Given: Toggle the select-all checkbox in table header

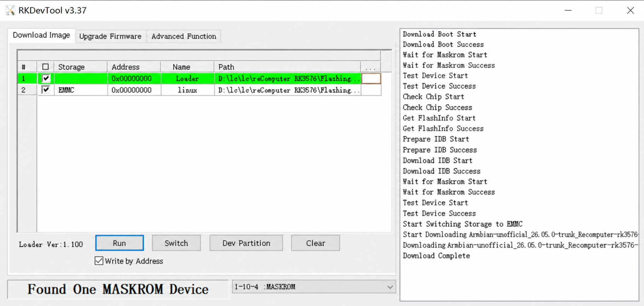Looking at the screenshot, I should click(x=46, y=67).
